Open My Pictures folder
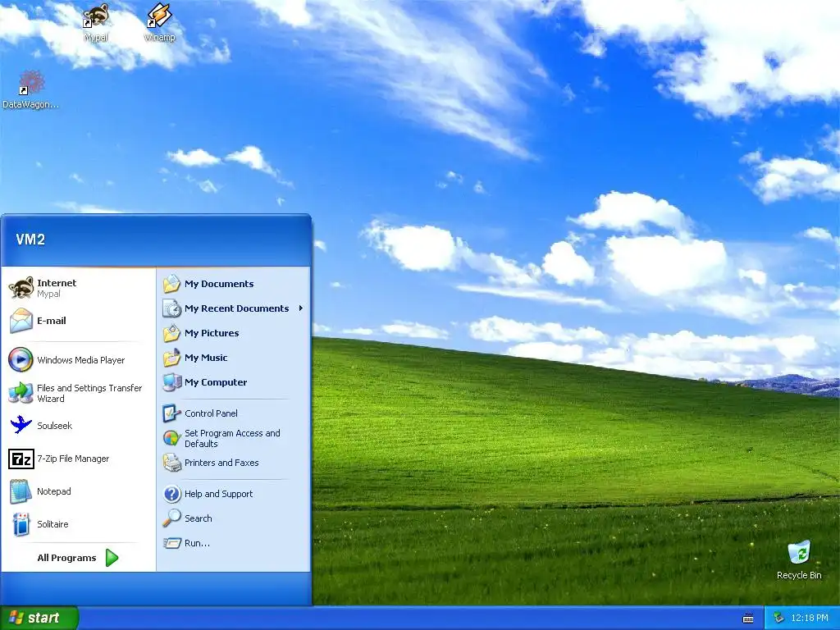Viewport: 840px width, 630px height. point(233,333)
